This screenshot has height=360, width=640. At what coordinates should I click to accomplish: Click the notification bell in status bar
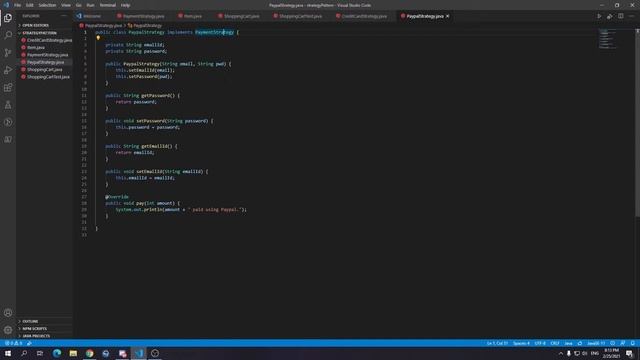pos(633,343)
